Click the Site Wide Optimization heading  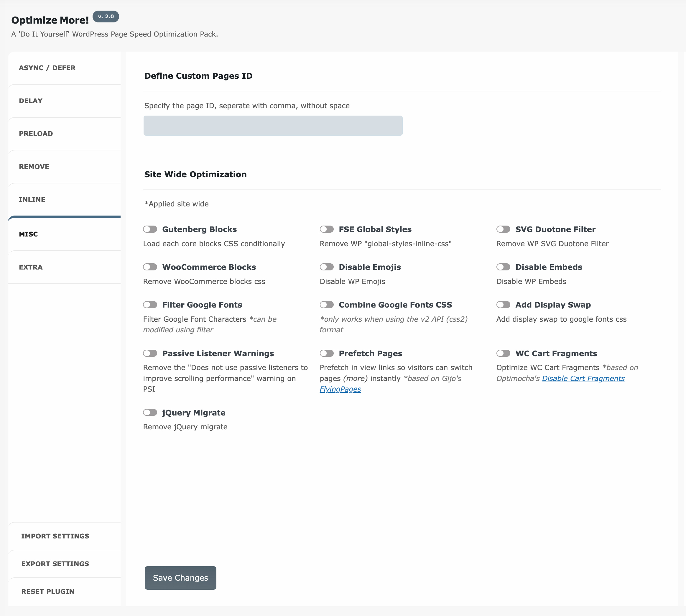[x=195, y=174]
